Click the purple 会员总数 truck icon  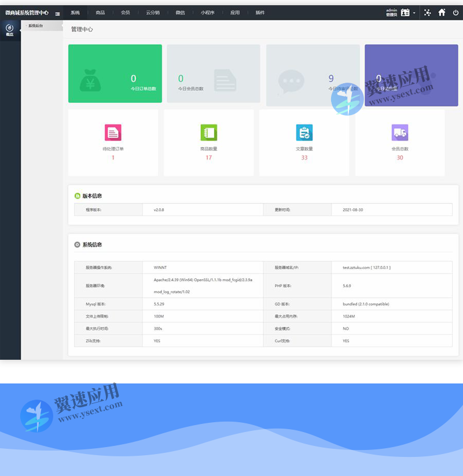tap(400, 132)
